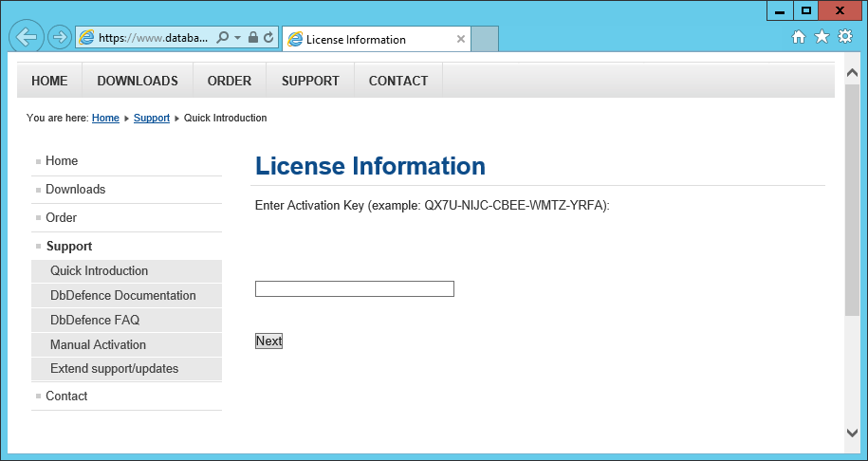This screenshot has width=868, height=461.
Task: Click the browser Back arrow button
Action: point(27,37)
